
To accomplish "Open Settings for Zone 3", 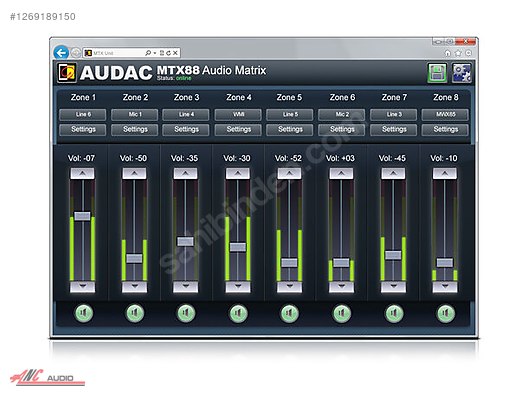I will (186, 130).
